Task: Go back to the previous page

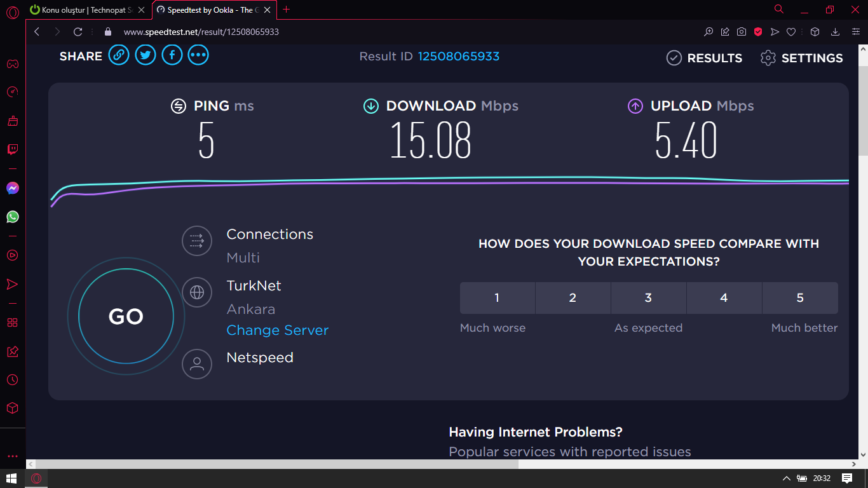Action: tap(37, 32)
